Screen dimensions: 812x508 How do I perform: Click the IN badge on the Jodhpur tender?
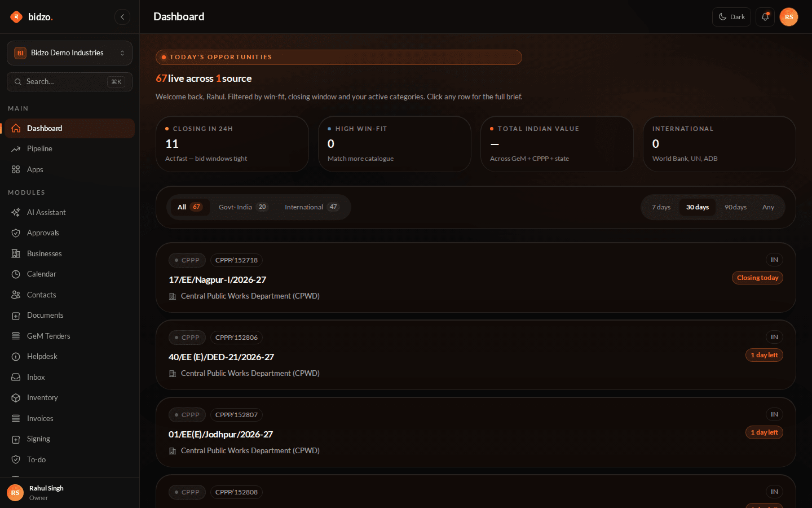(774, 414)
